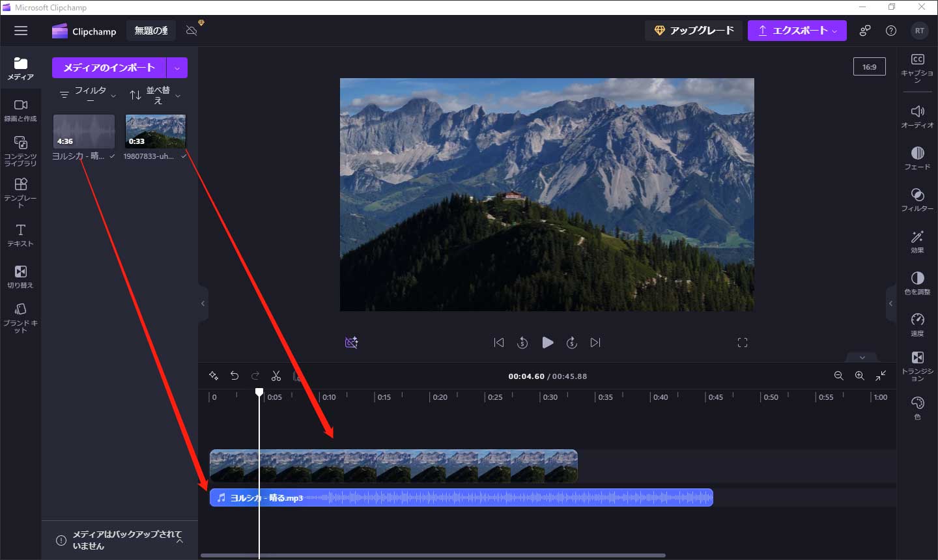The image size is (938, 560).
Task: Skip to start of video
Action: tap(499, 343)
